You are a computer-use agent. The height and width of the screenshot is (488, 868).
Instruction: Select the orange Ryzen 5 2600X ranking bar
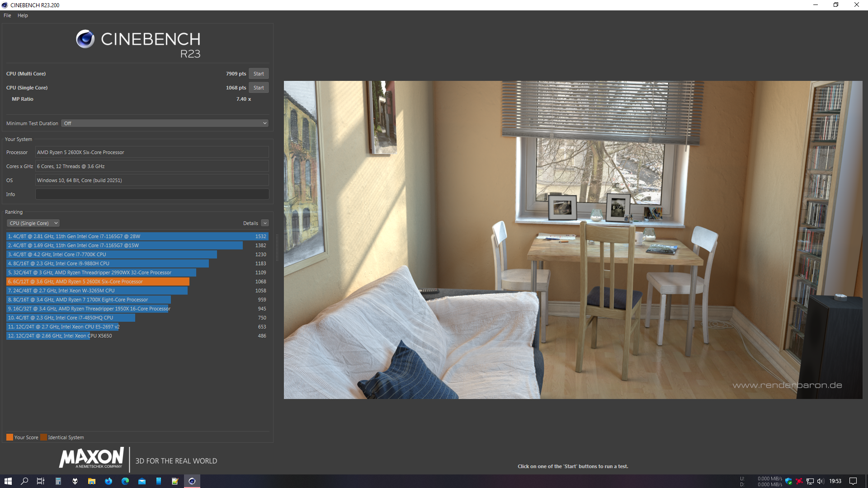[98, 282]
